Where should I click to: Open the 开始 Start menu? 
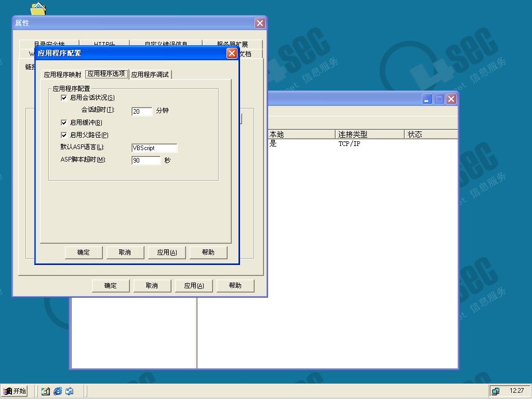pyautogui.click(x=15, y=391)
